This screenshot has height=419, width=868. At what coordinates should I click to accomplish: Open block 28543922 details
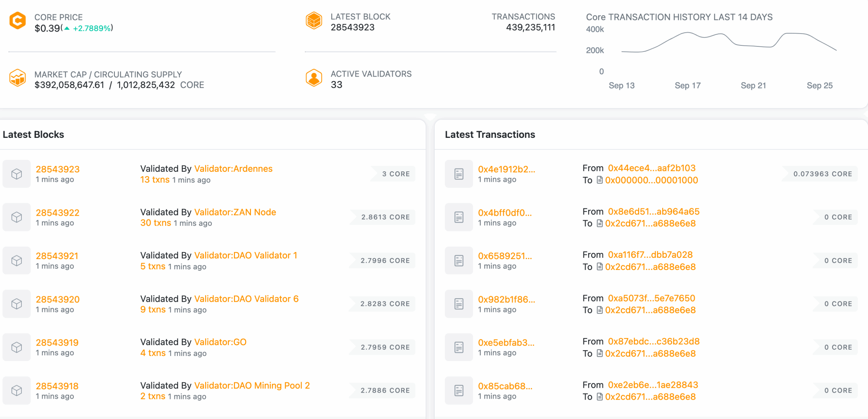point(58,212)
